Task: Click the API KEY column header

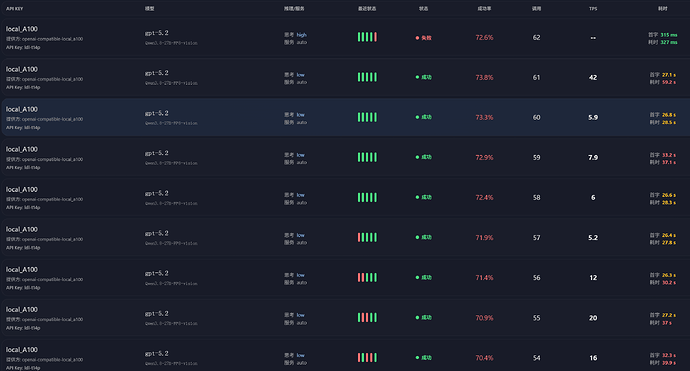Action: [15, 8]
